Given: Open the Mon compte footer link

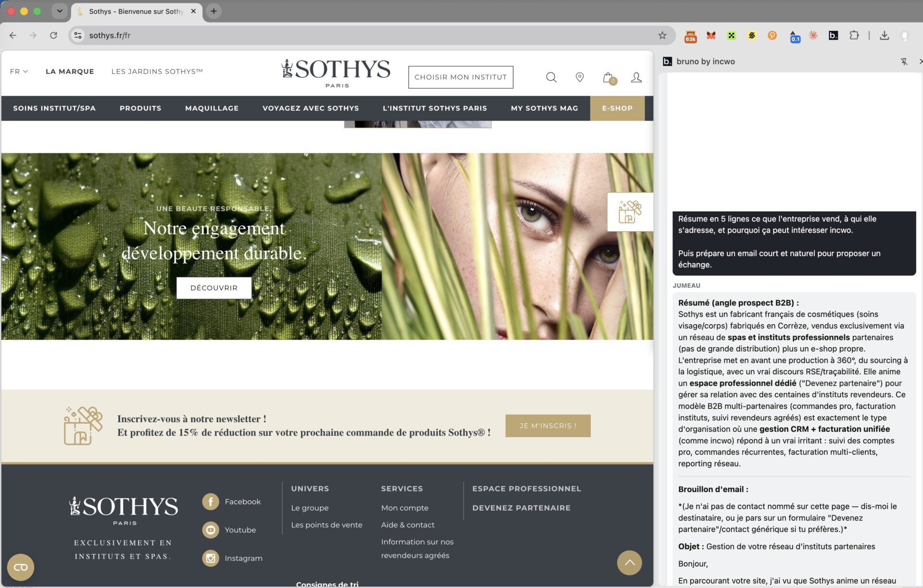Looking at the screenshot, I should [x=405, y=508].
